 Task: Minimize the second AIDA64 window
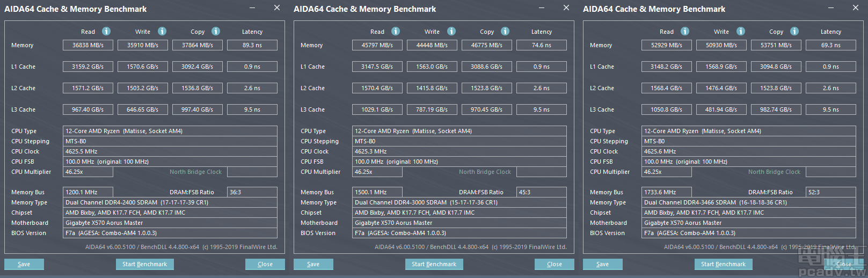click(542, 8)
